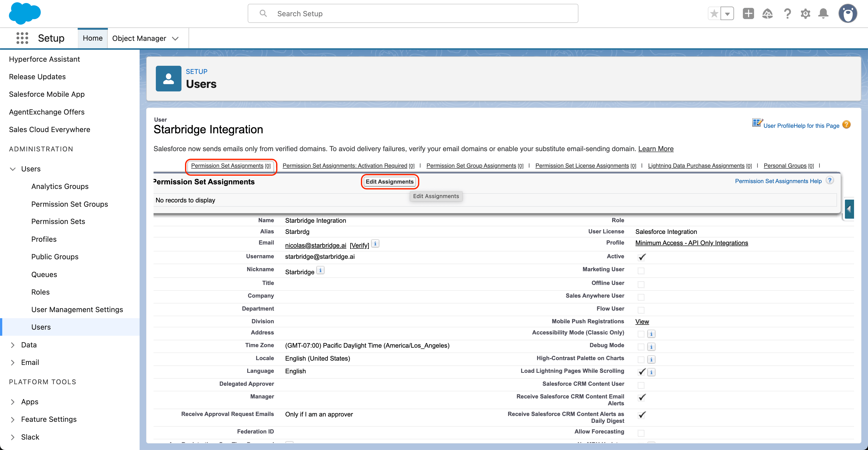Expand the Email section

(x=13, y=362)
